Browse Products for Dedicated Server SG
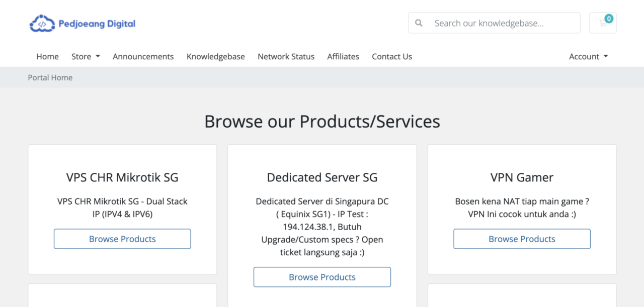This screenshot has height=307, width=644. coord(322,277)
